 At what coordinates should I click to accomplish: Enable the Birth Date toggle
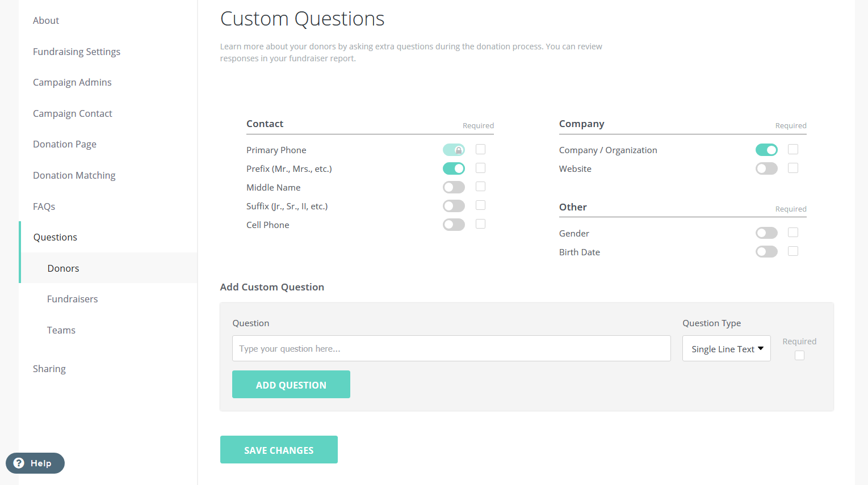(766, 252)
